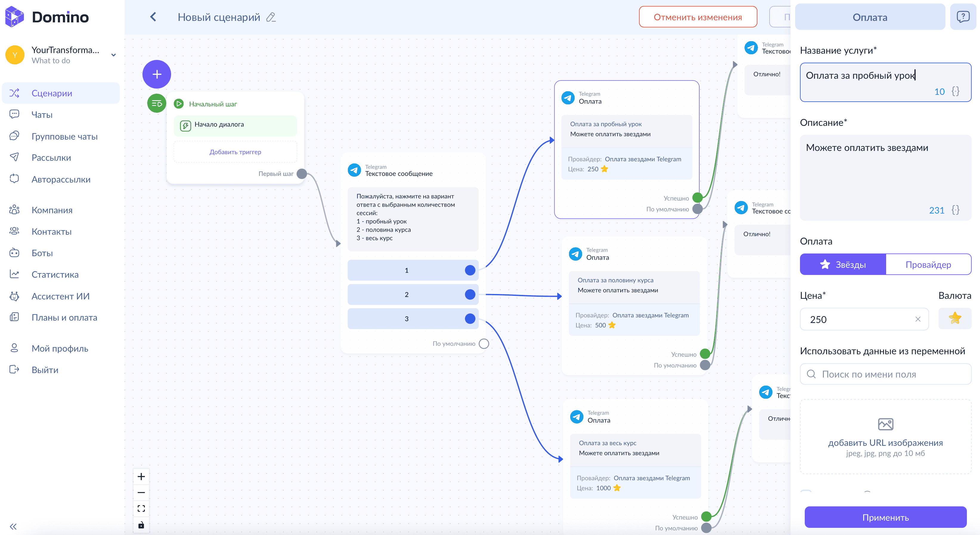Select Звёзды payment option
This screenshot has height=535, width=980.
coord(843,265)
